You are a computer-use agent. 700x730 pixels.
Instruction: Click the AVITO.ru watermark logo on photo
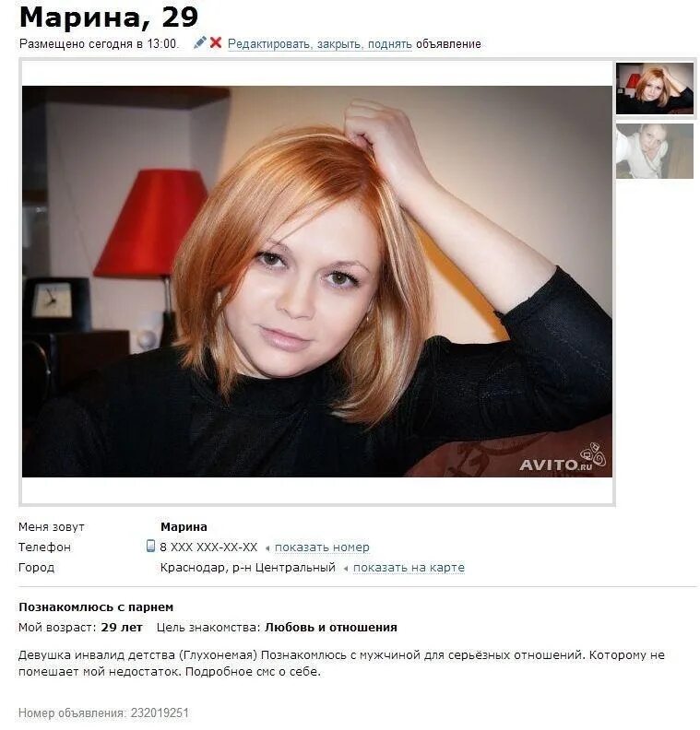[563, 458]
